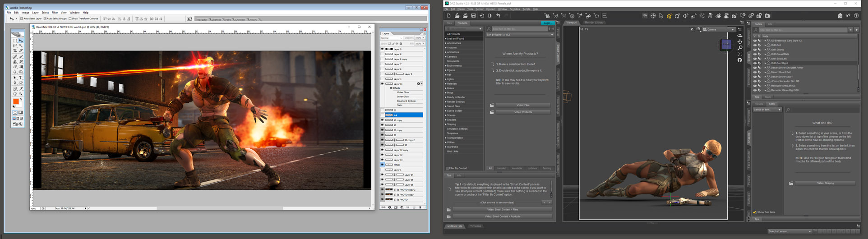Image resolution: width=868 pixels, height=239 pixels.
Task: Click the viewport Reset camera icon
Action: pos(740,60)
